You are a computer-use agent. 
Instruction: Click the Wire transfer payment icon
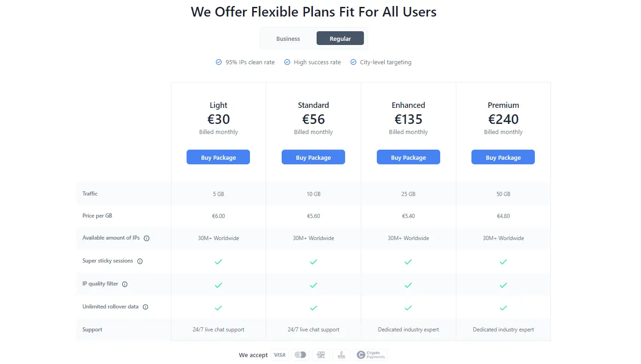click(x=341, y=354)
